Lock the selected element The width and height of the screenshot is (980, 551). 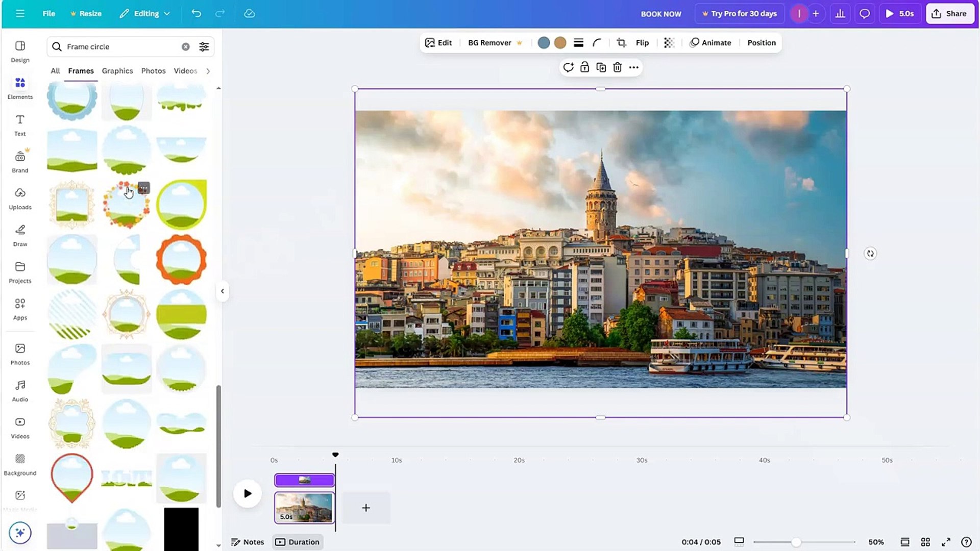585,67
